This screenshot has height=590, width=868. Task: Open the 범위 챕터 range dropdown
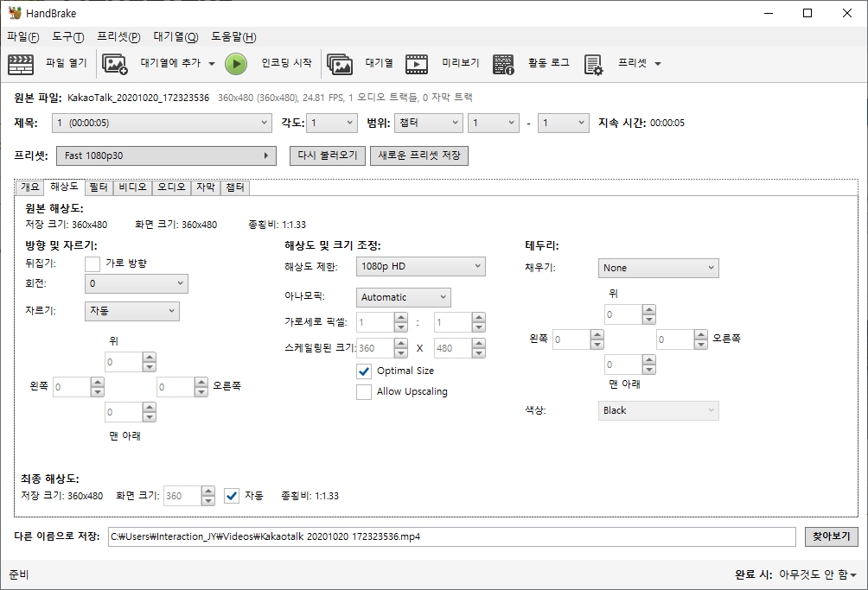coord(429,123)
